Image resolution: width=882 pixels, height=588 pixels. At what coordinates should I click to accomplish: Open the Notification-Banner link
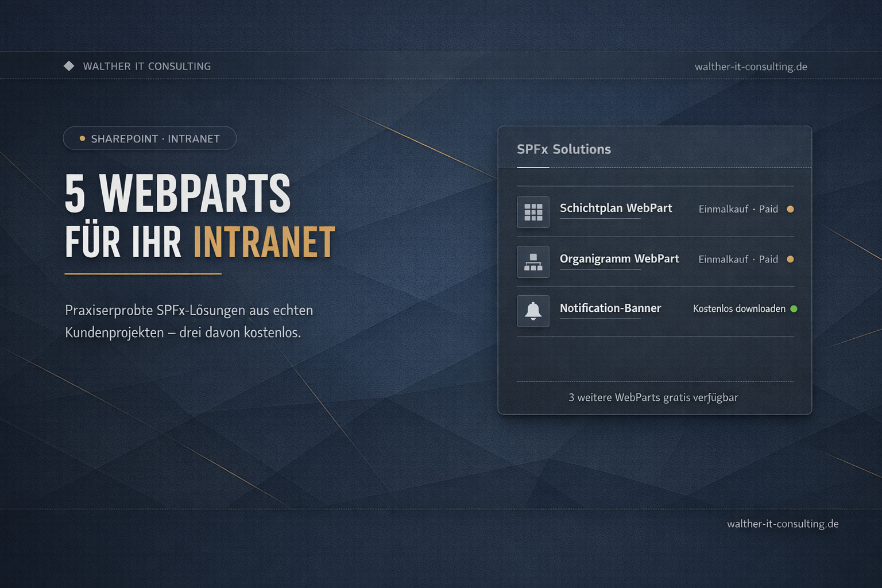point(610,308)
